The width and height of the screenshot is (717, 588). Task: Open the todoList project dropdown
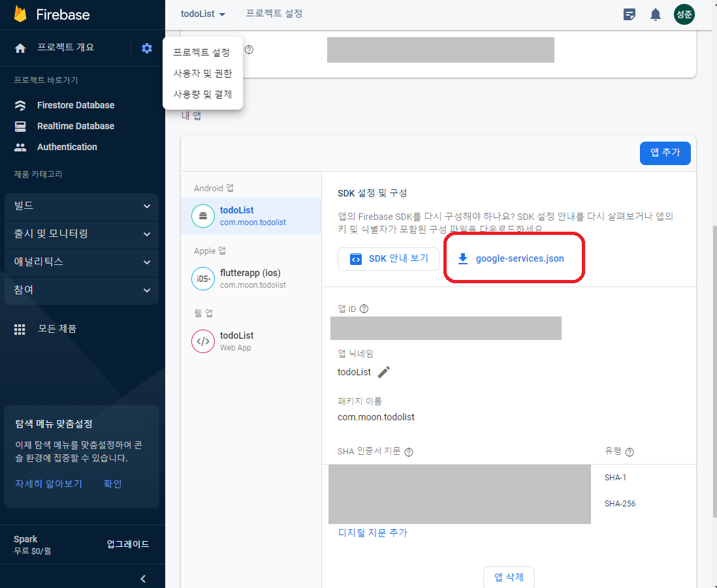pyautogui.click(x=203, y=14)
